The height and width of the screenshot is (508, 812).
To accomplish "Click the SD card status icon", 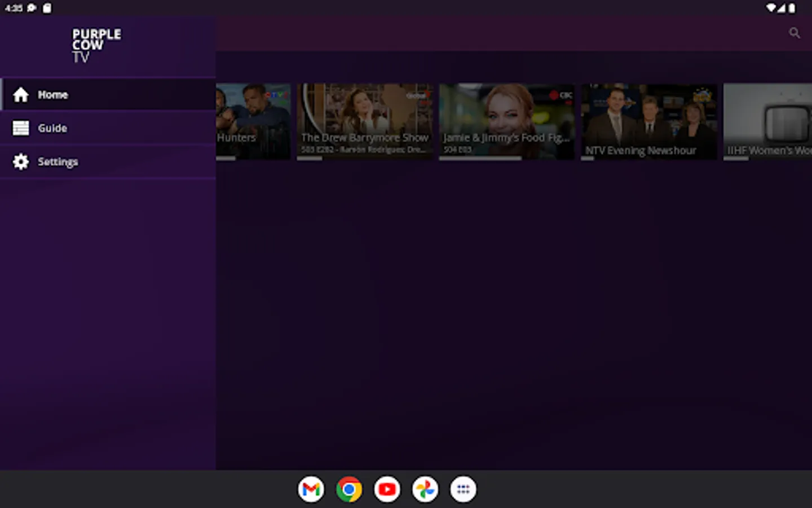I will click(47, 8).
